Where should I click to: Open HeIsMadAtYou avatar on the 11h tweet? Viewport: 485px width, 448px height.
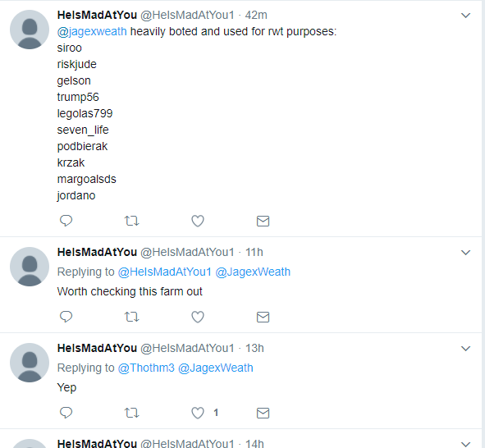point(30,267)
